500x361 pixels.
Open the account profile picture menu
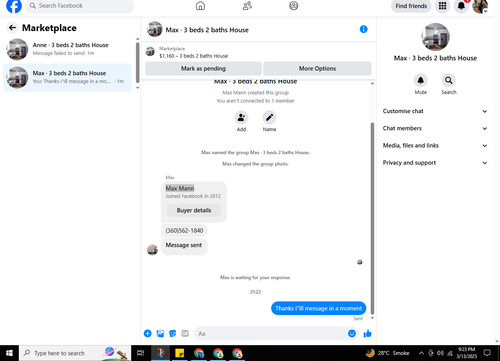point(480,6)
